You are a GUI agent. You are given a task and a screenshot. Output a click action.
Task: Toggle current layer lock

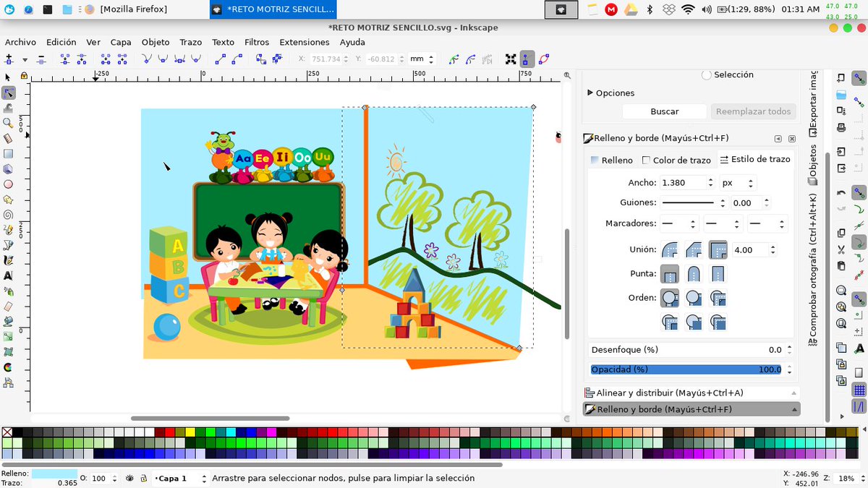(144, 478)
